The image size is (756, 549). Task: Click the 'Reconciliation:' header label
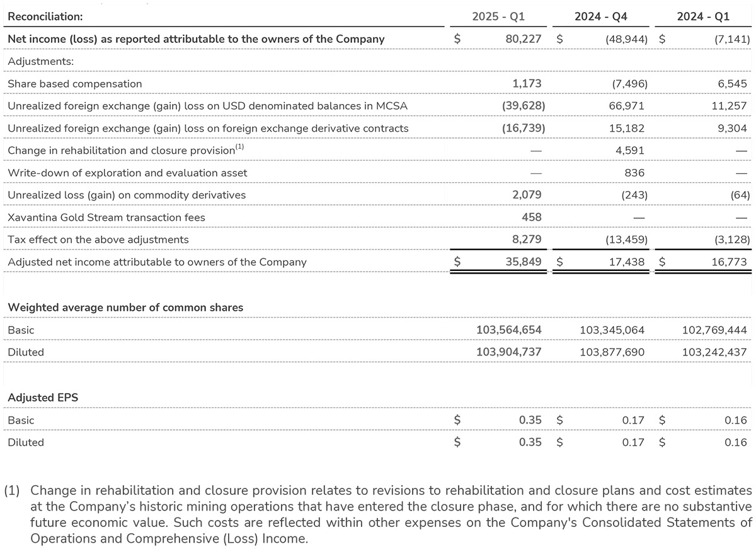[x=45, y=16]
